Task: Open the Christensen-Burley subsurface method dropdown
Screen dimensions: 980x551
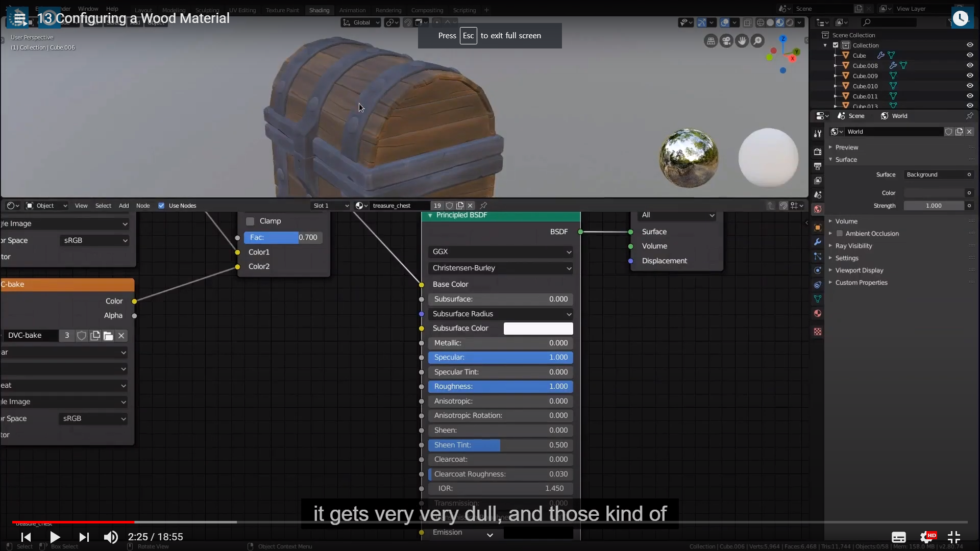Action: pos(501,268)
